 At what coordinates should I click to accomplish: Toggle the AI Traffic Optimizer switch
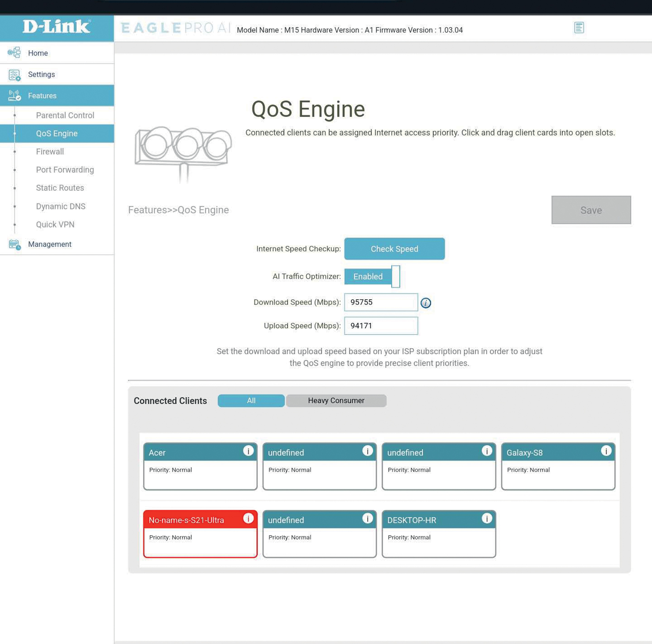point(372,276)
